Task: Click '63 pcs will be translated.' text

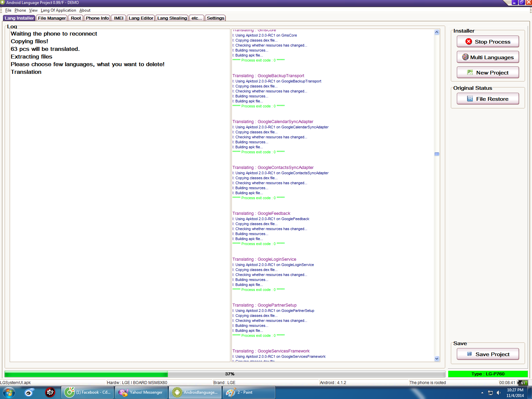Action: pyautogui.click(x=45, y=49)
